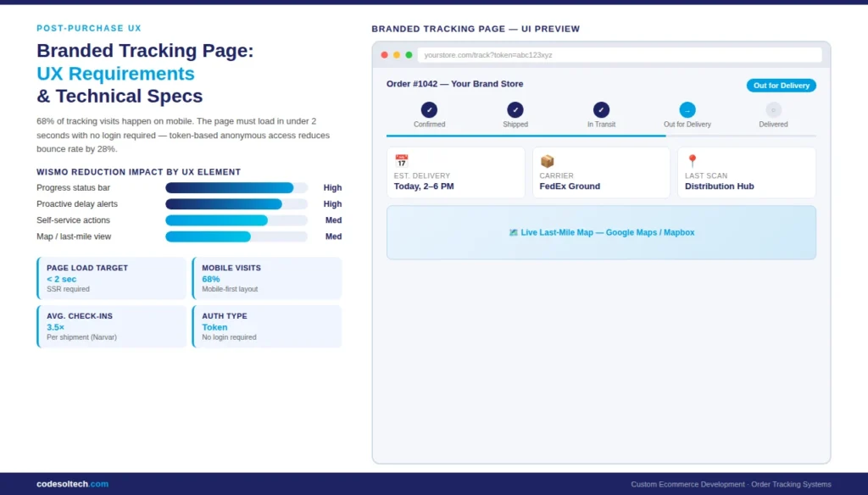Click the 'Today, 2–6 PM' delivery value

coord(424,186)
